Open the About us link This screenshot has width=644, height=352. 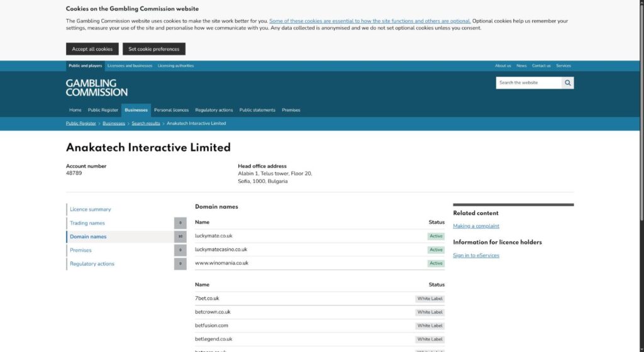pos(502,65)
